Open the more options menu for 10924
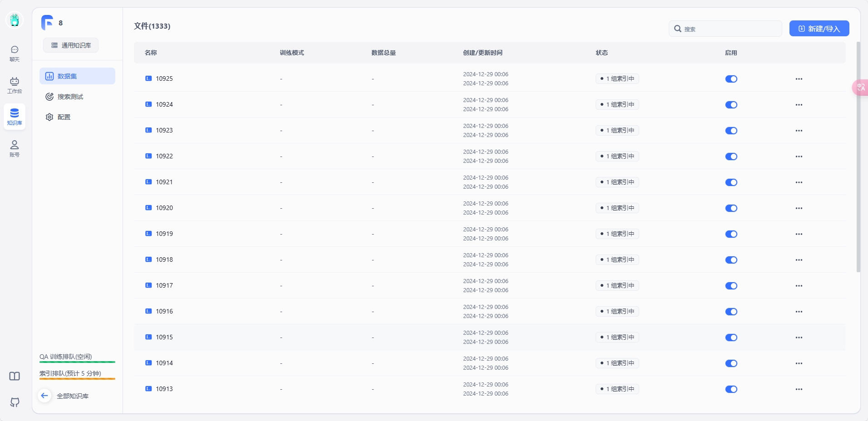The width and height of the screenshot is (868, 421). [799, 105]
